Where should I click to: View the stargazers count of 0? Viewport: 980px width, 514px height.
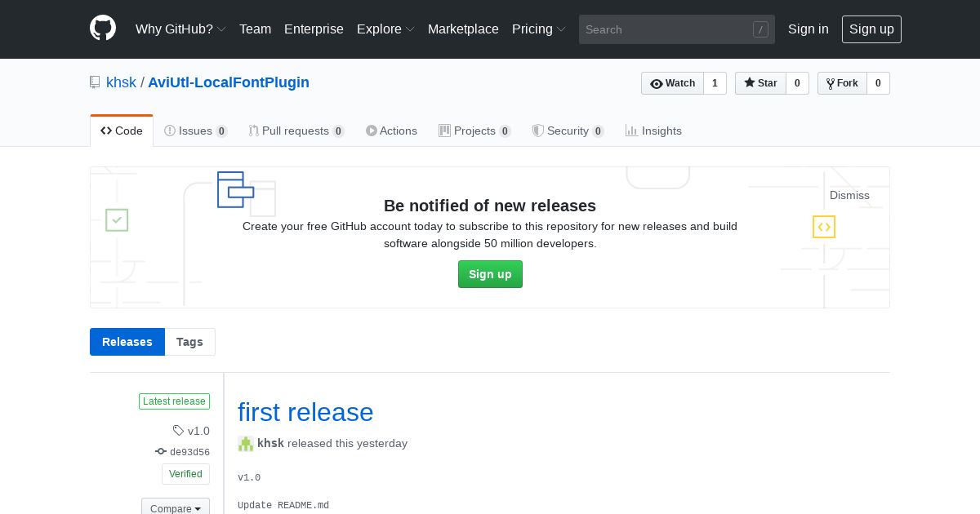tap(797, 83)
